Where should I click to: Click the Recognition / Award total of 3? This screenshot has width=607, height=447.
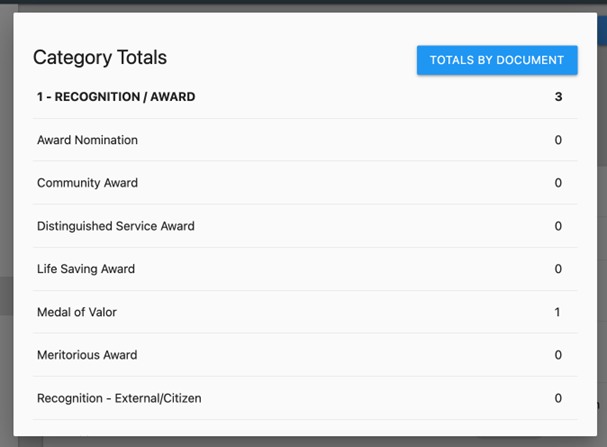point(558,97)
